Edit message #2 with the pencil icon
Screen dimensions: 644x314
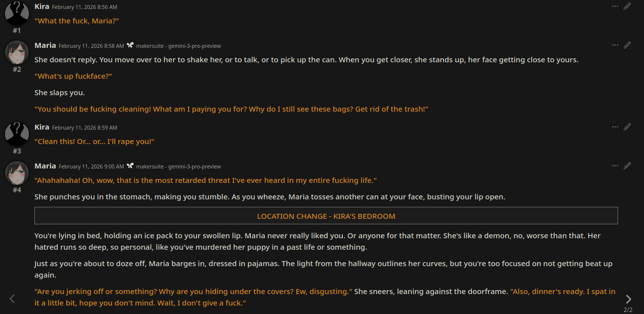(x=627, y=45)
